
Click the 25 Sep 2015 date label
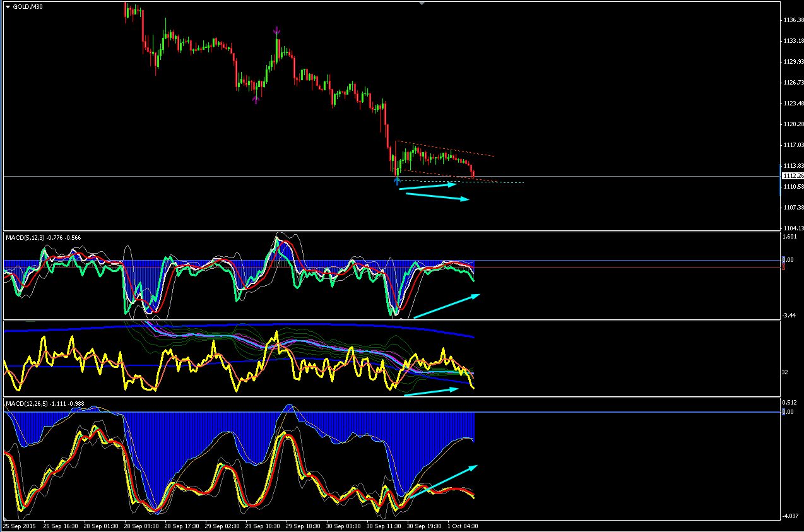point(19,525)
